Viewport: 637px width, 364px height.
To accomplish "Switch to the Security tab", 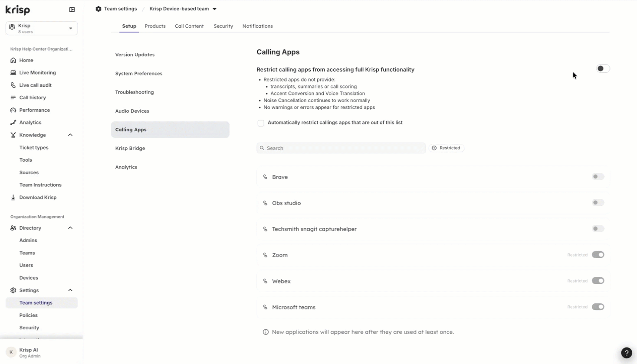I will pyautogui.click(x=223, y=26).
